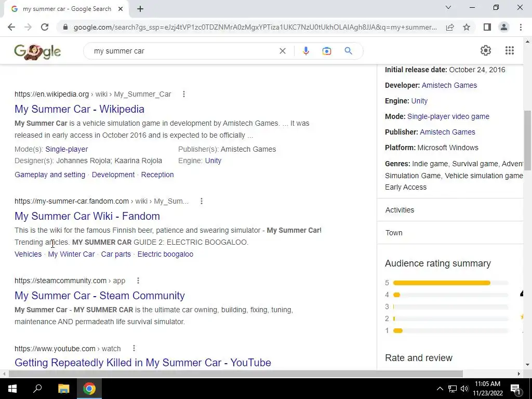Open a new browser tab
532x399 pixels.
point(140,9)
